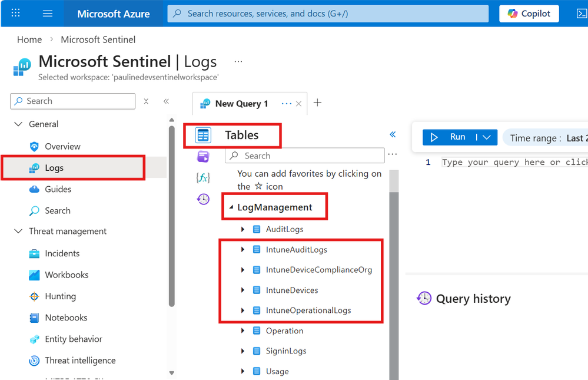Click the Azure apps grid icon
This screenshot has height=380, width=588.
pyautogui.click(x=16, y=14)
